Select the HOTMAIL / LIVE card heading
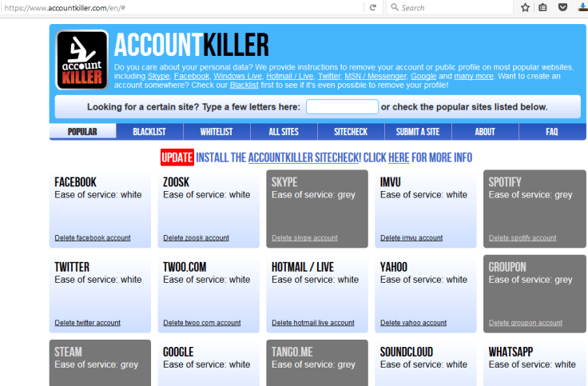 (x=303, y=267)
